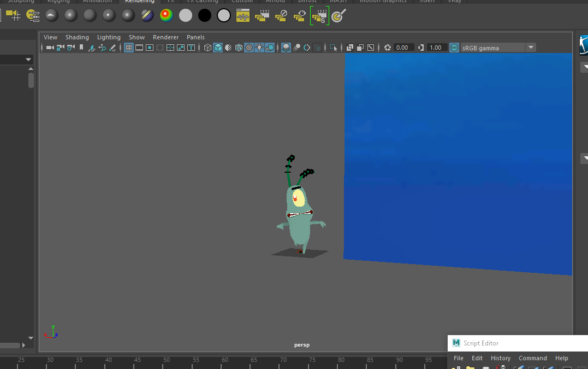Click the Lock Camera icon
The width and height of the screenshot is (588, 369).
[x=61, y=48]
